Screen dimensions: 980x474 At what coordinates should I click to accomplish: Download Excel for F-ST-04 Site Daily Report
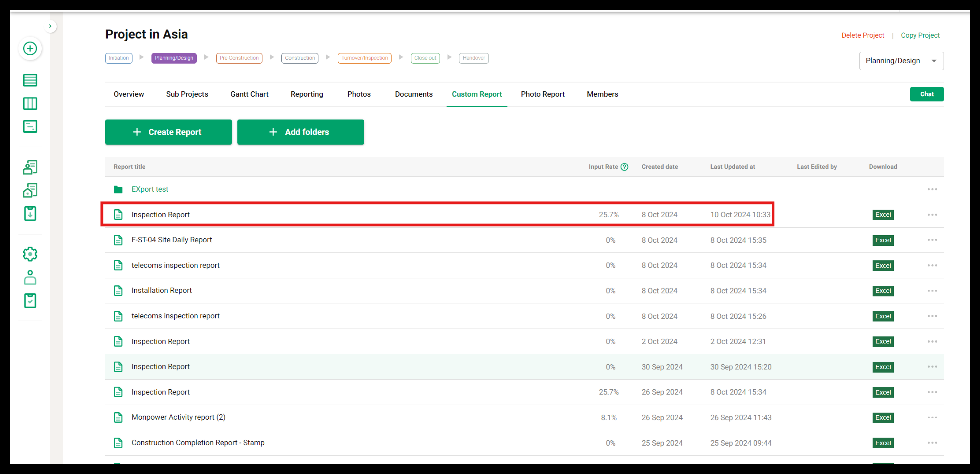882,240
